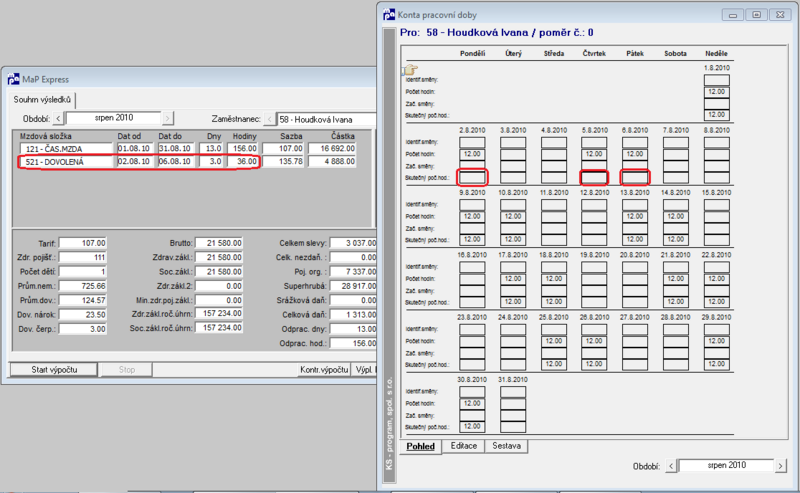Click the Zdr.zákl.roč.úhrn field 157 234.00
Viewport: 800px width, 493px height.
219,313
